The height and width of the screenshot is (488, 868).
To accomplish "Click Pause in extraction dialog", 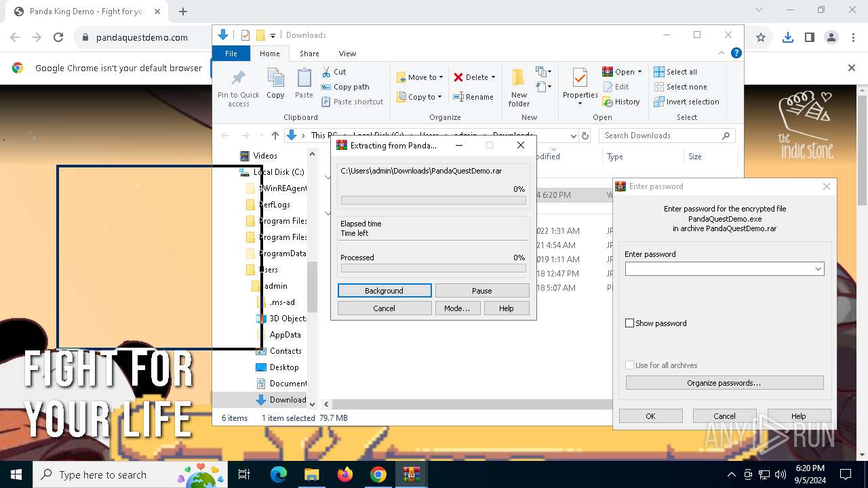I will (x=482, y=291).
